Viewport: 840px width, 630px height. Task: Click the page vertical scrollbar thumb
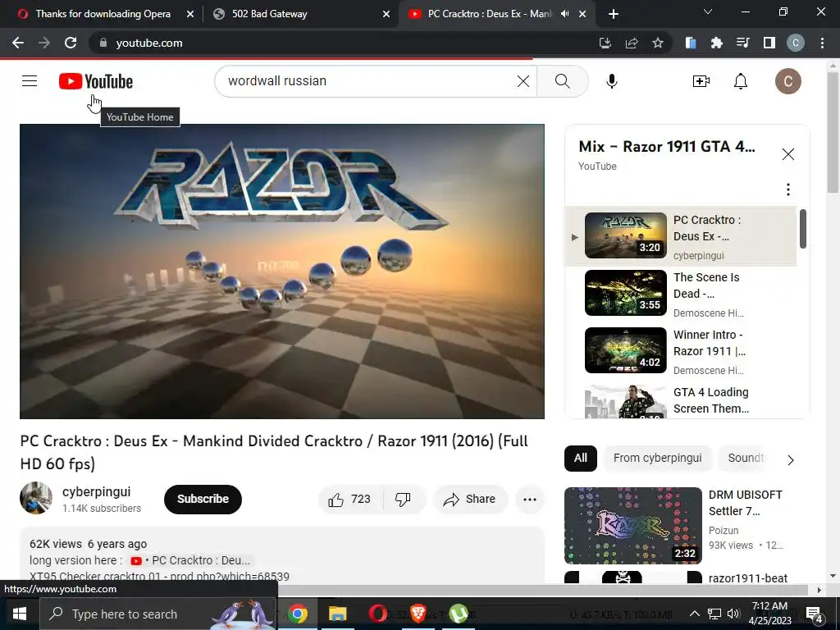[x=833, y=132]
